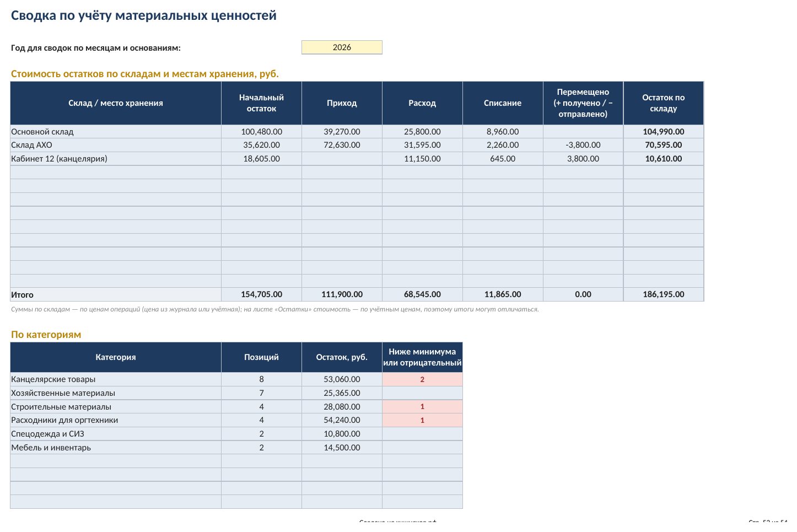Click the "Расходники для оргтехники" category cell
The height and width of the screenshot is (532, 797).
(116, 420)
